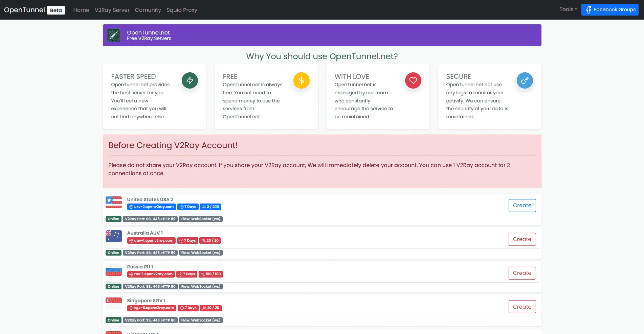The image size is (644, 334).
Task: Click the United States USA 2 server name
Action: tap(150, 199)
